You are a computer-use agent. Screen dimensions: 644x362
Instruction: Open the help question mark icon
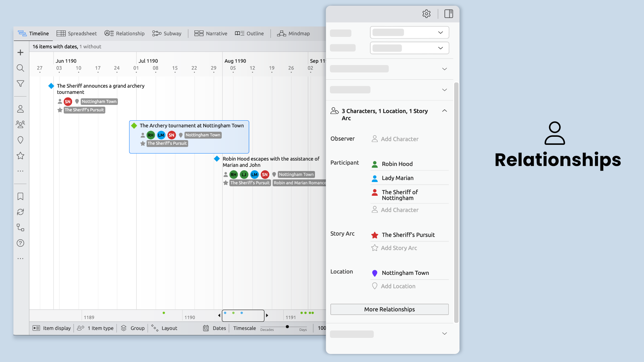point(20,243)
